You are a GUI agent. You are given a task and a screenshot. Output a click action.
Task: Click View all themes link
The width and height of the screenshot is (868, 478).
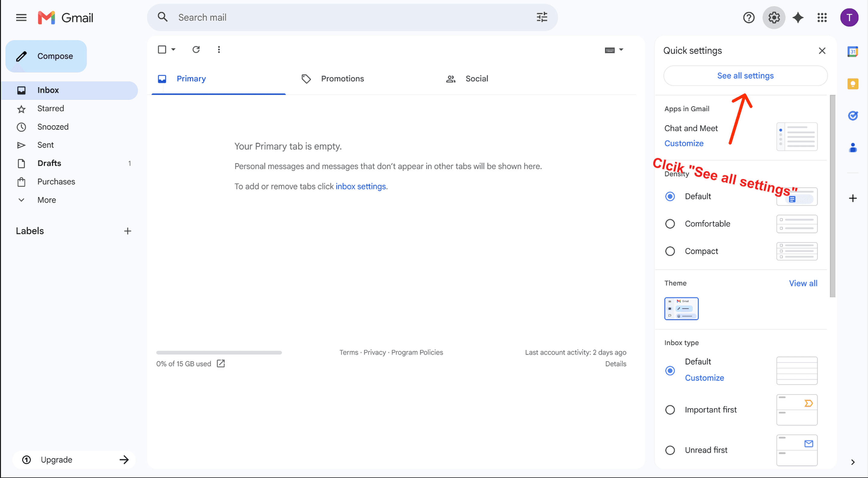coord(803,283)
